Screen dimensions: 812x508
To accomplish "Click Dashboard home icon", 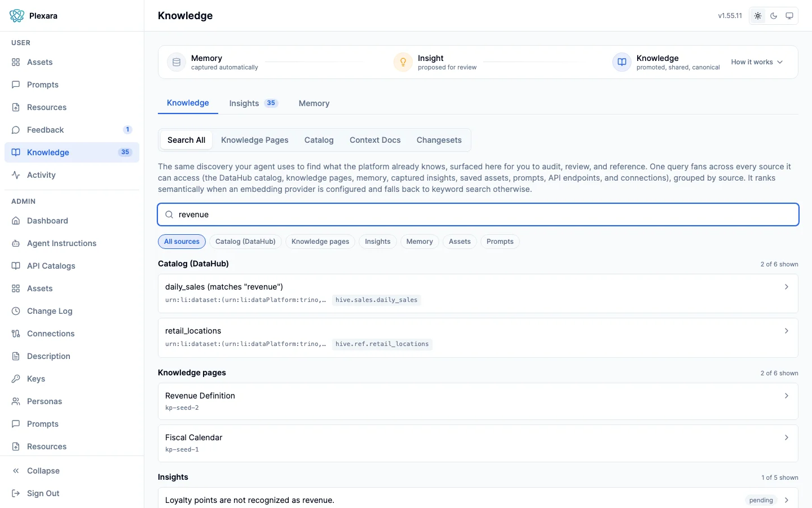I will pos(16,221).
